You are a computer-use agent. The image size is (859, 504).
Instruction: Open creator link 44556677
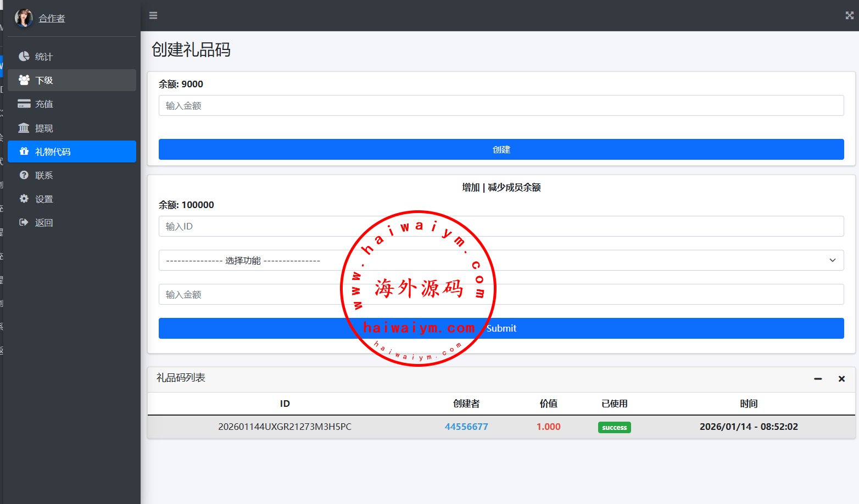pyautogui.click(x=466, y=427)
